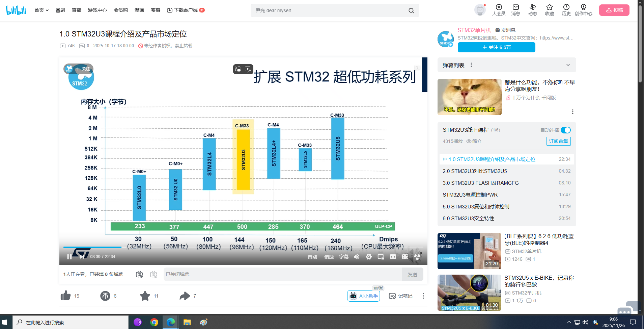This screenshot has width=644, height=329.
Task: Skip to the next episode
Action: [81, 257]
